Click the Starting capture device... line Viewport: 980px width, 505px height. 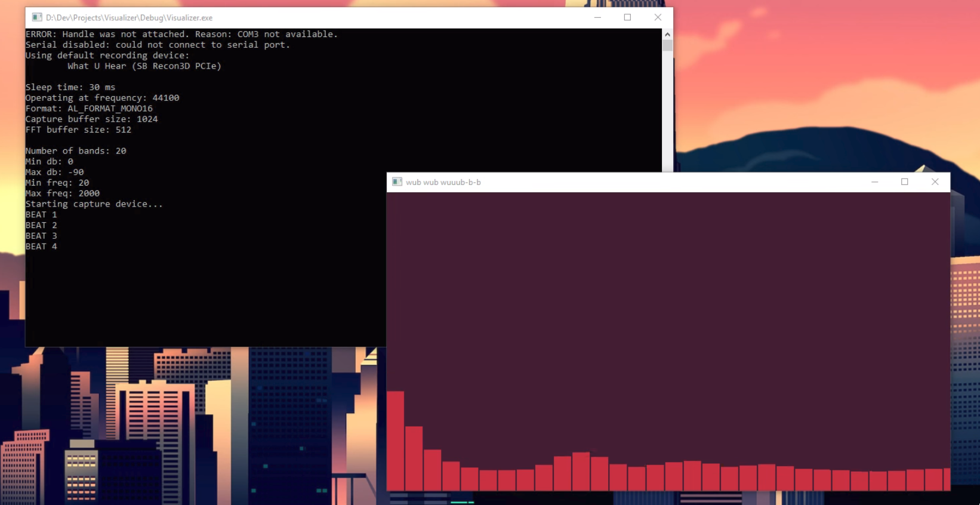pyautogui.click(x=94, y=204)
